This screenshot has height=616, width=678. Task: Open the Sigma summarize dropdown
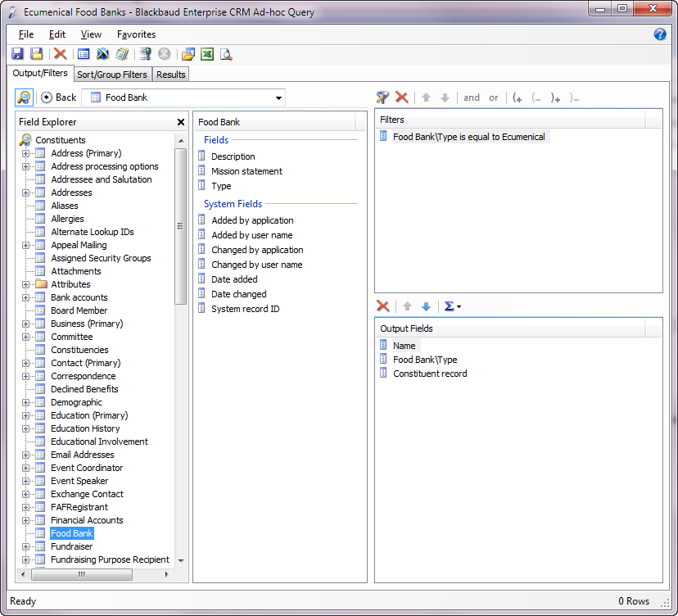453,306
